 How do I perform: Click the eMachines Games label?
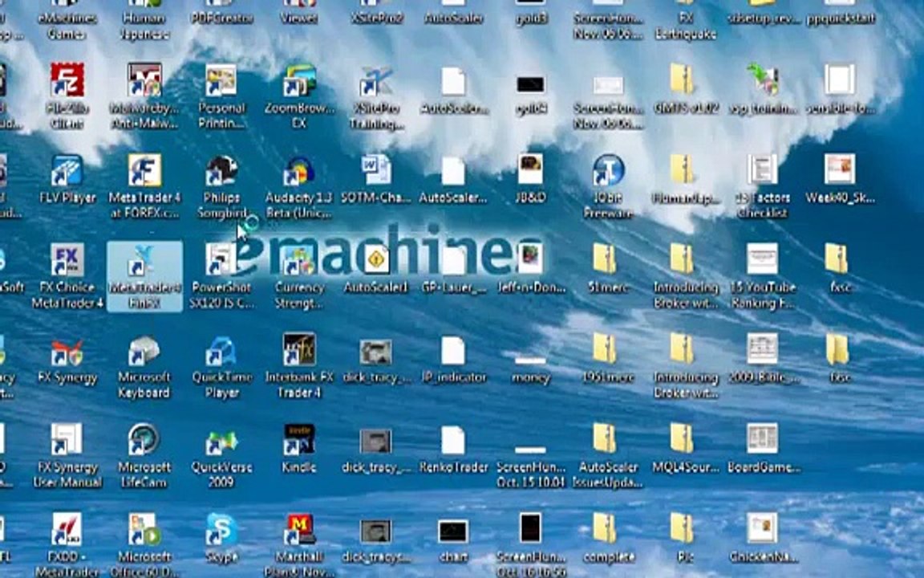coord(67,26)
